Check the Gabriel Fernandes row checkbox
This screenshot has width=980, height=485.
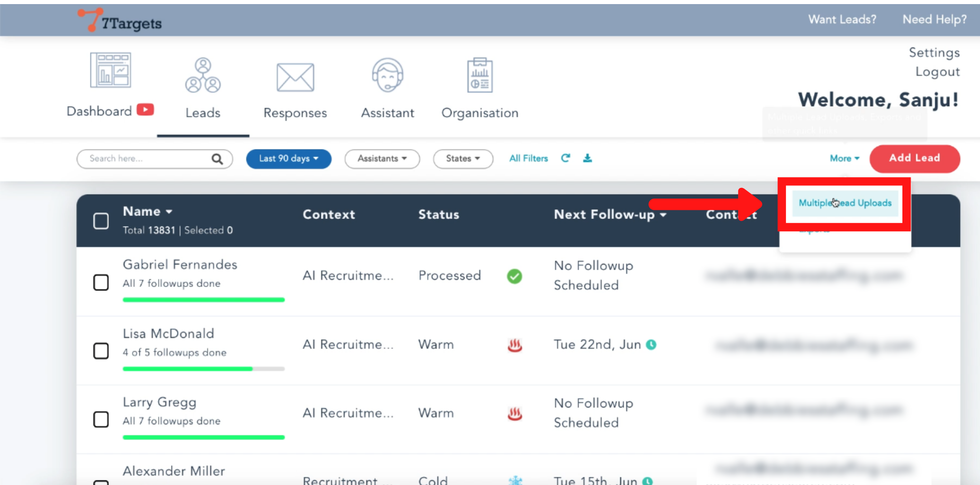101,282
